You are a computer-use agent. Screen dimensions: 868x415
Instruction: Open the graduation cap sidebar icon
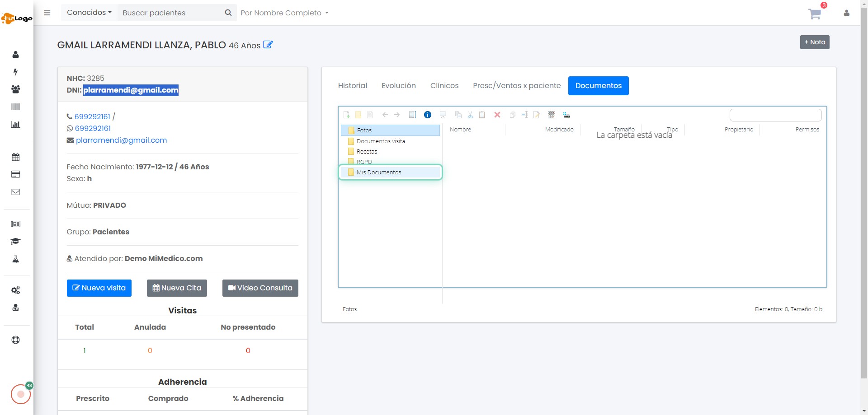pos(15,241)
